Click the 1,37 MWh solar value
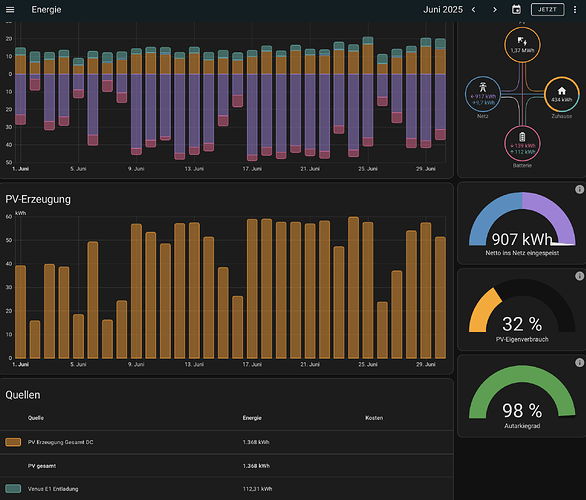 tap(522, 50)
